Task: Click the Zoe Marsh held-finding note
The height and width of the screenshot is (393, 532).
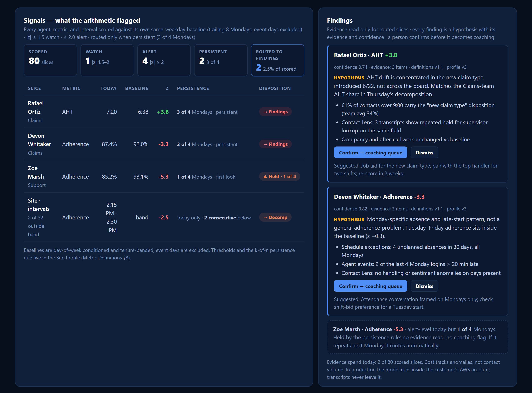Action: [x=417, y=337]
